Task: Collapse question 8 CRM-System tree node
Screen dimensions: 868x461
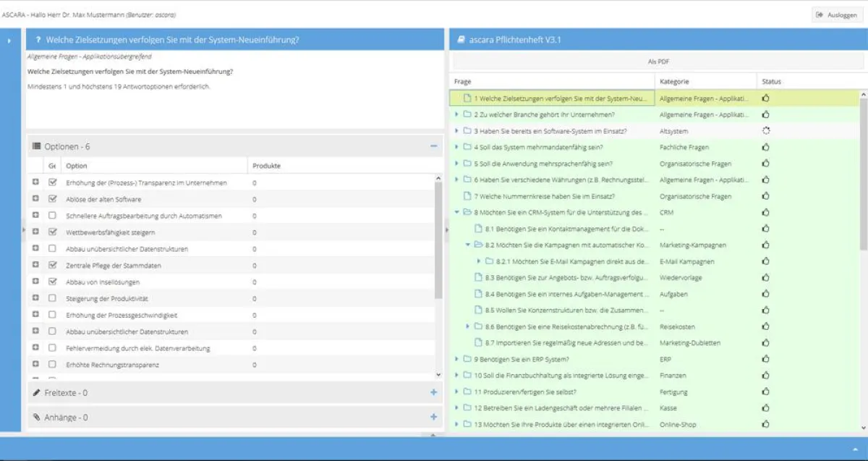Action: tap(456, 213)
